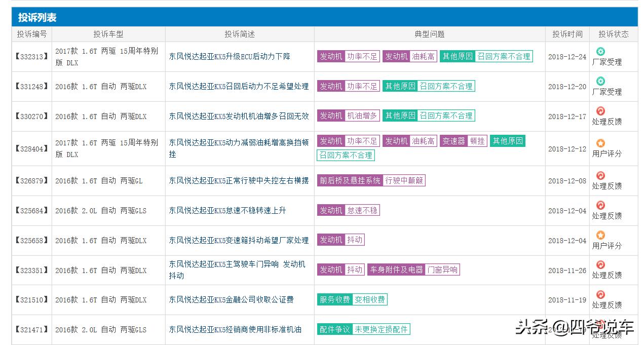This screenshot has height=345, width=644.
Task: Click the green 厂家受理 status icon for complaint 332313
Action: [x=600, y=51]
